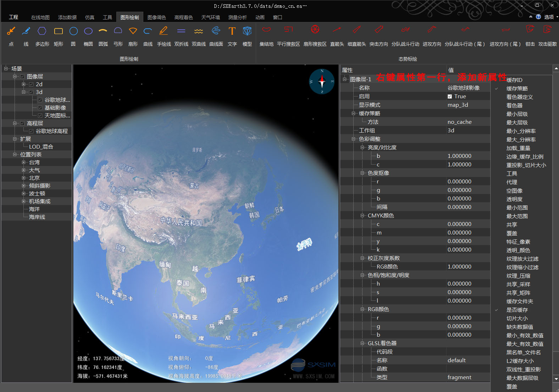Expand the 北京 location node
Image resolution: width=559 pixels, height=392 pixels.
(24, 178)
